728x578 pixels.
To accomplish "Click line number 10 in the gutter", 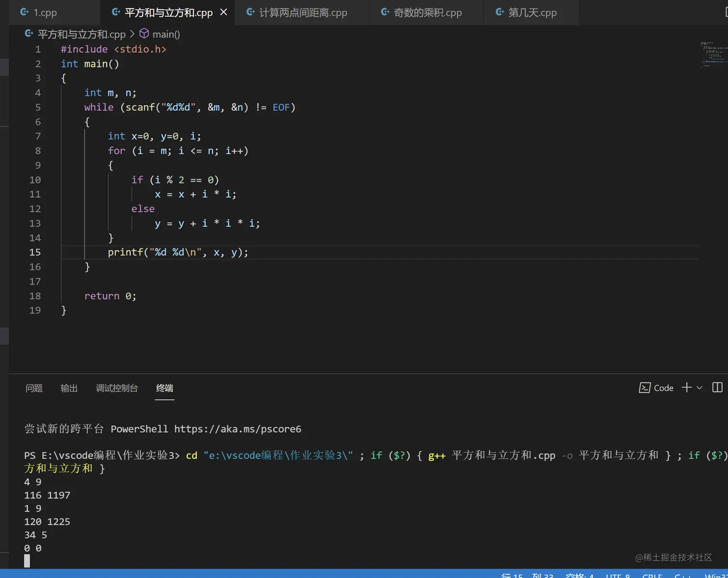I will click(35, 180).
